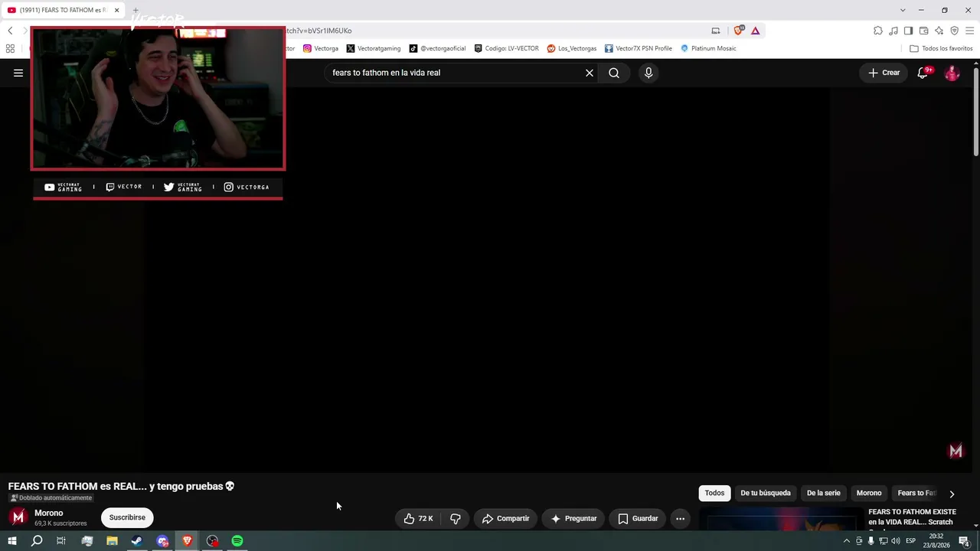Close the FEARS TO FATHOM browser tab
The height and width of the screenshot is (551, 980).
point(117,10)
